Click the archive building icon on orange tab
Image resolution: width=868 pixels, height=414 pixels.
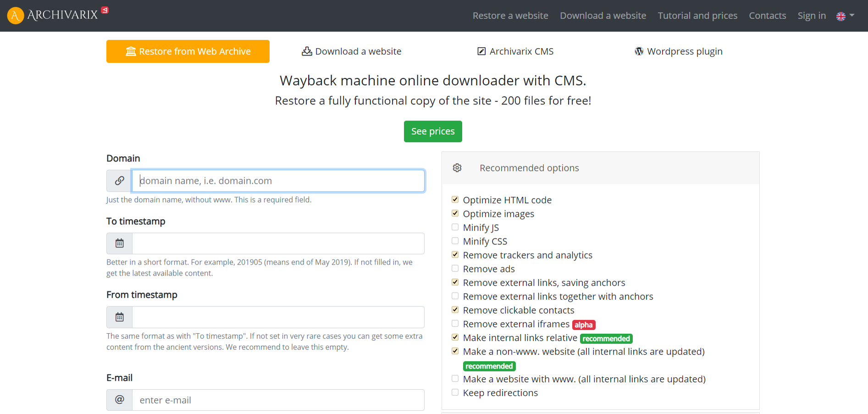pos(131,51)
